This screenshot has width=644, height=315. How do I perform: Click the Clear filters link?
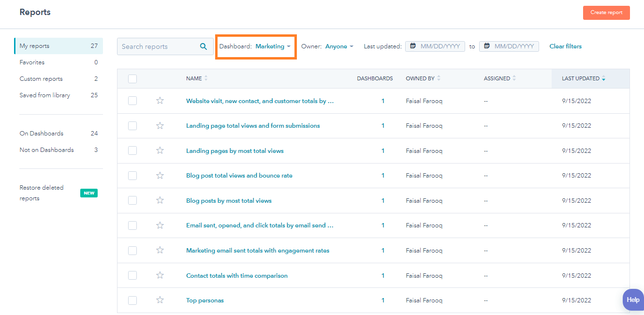(x=565, y=46)
